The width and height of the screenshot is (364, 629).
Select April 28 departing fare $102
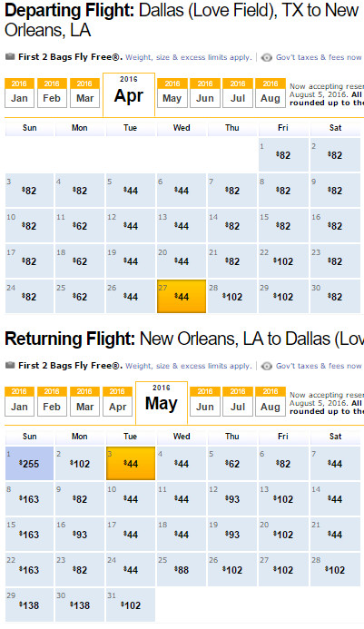pyautogui.click(x=232, y=297)
